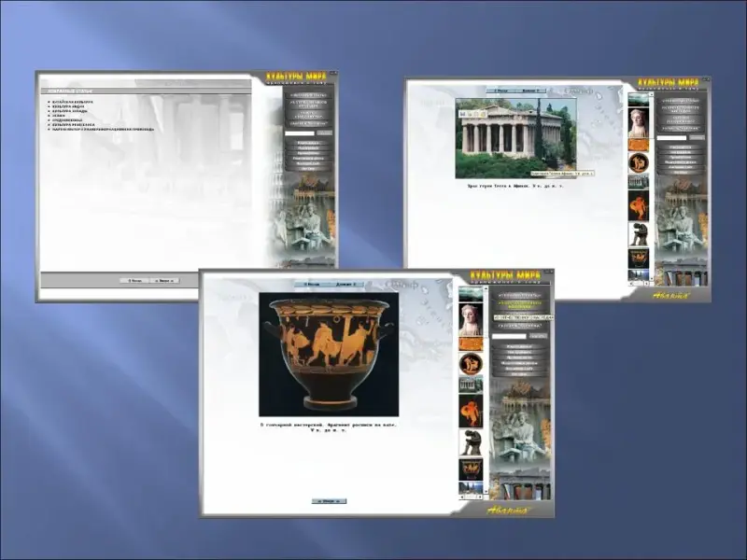Viewport: 747px width, 560px height.
Task: Focus the search field in the articles window sidebar
Action: (299, 133)
